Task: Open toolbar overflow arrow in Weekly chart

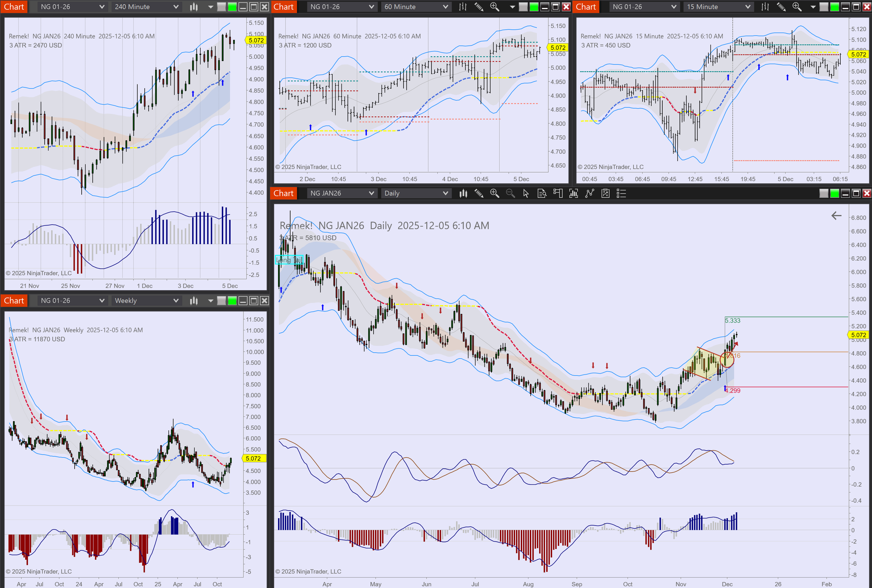Action: 210,301
